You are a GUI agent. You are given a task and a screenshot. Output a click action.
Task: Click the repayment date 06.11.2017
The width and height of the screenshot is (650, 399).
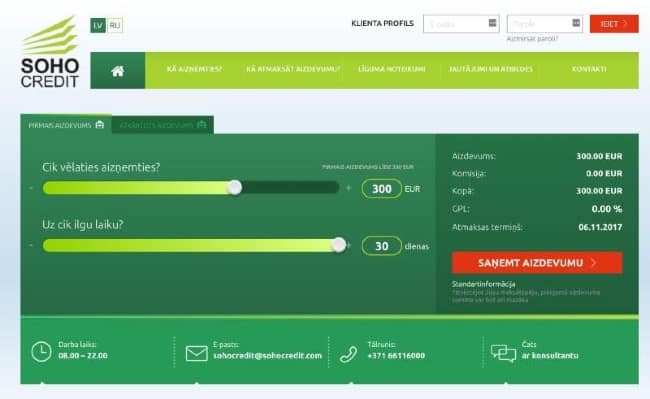600,227
